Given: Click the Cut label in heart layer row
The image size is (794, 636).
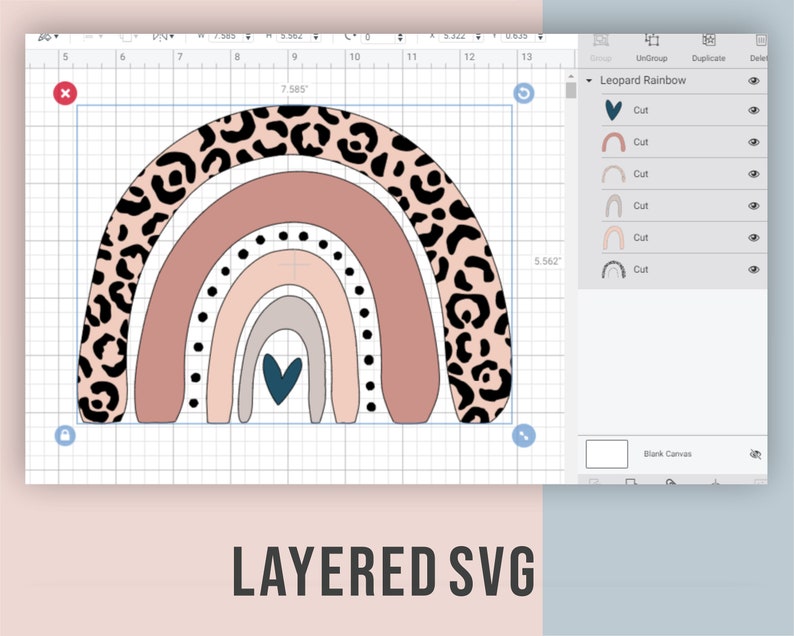Looking at the screenshot, I should 641,110.
